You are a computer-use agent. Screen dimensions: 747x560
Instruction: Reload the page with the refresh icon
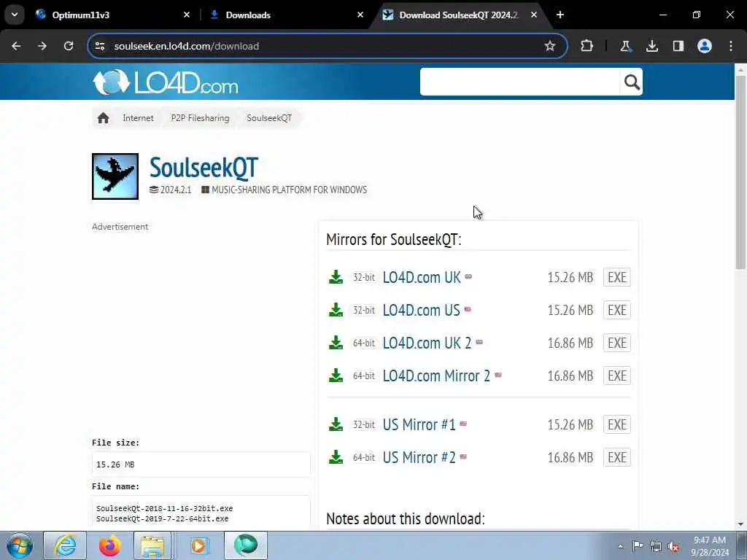coord(69,46)
